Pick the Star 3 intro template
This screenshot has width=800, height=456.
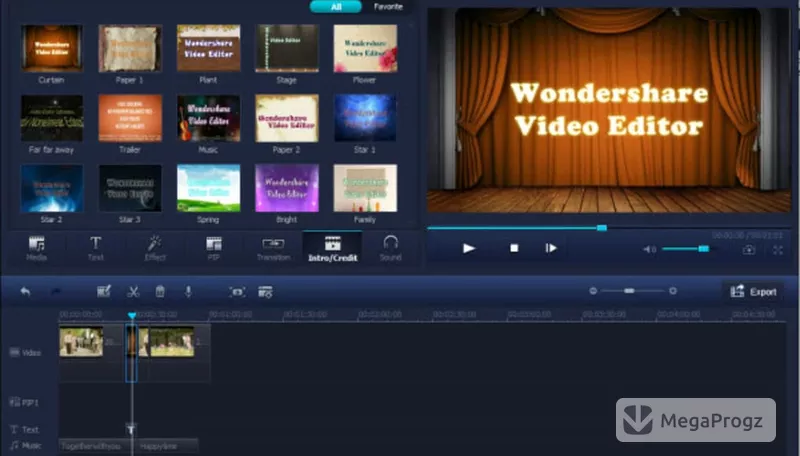pyautogui.click(x=130, y=188)
